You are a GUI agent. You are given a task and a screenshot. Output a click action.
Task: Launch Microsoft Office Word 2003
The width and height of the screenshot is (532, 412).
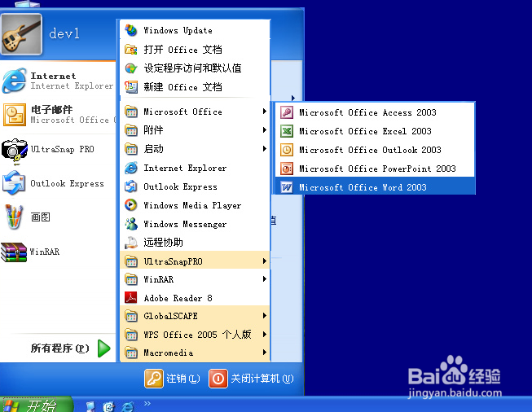[375, 187]
